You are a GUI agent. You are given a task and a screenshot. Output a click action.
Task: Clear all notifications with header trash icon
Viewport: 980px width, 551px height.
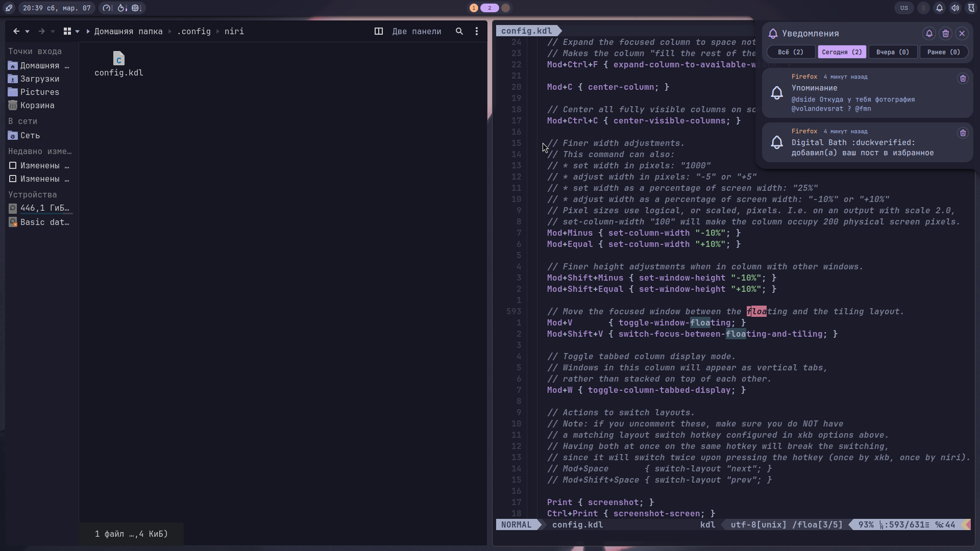tap(945, 34)
